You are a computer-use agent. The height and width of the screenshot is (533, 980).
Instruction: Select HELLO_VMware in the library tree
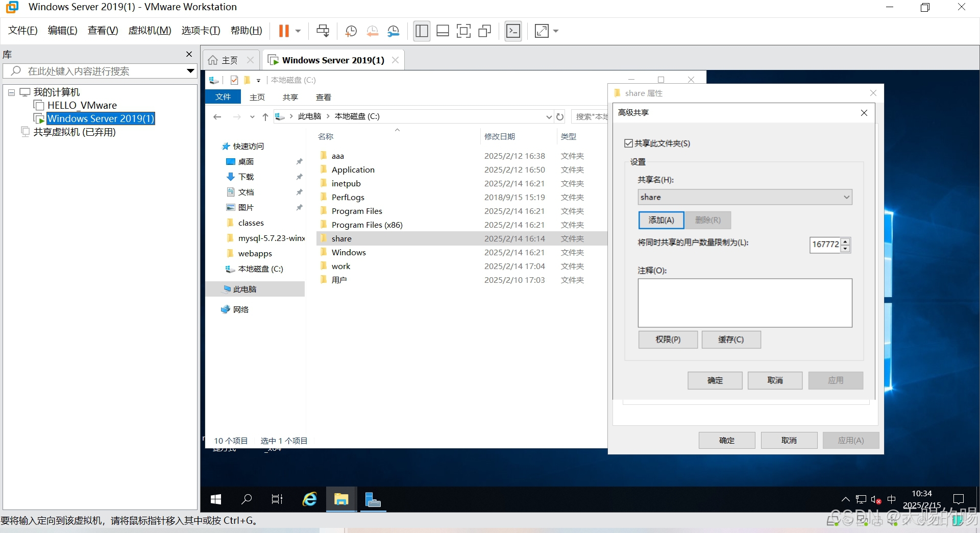click(82, 105)
